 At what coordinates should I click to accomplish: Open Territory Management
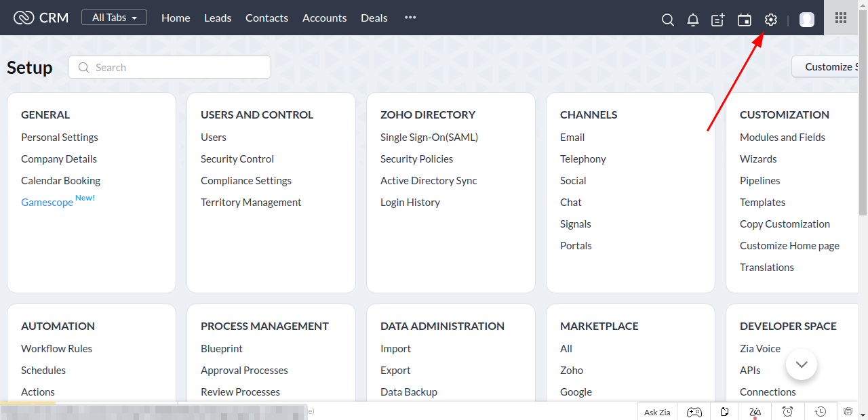[x=251, y=203]
